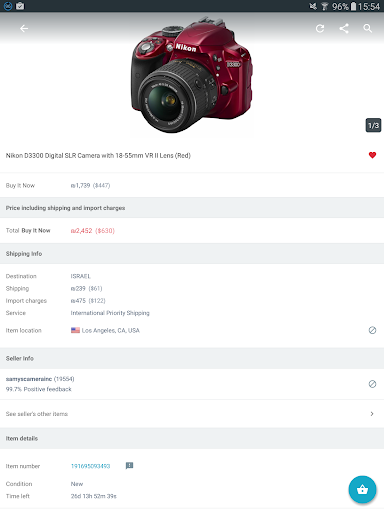
Task: View the Nikon camera product photo
Action: tap(191, 75)
